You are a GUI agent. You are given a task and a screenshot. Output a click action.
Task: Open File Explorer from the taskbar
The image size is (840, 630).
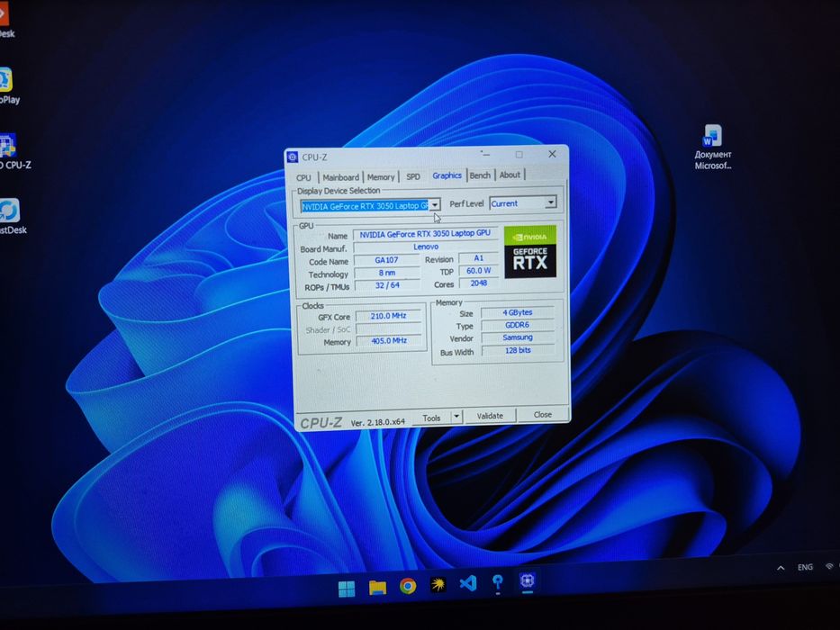tap(377, 588)
